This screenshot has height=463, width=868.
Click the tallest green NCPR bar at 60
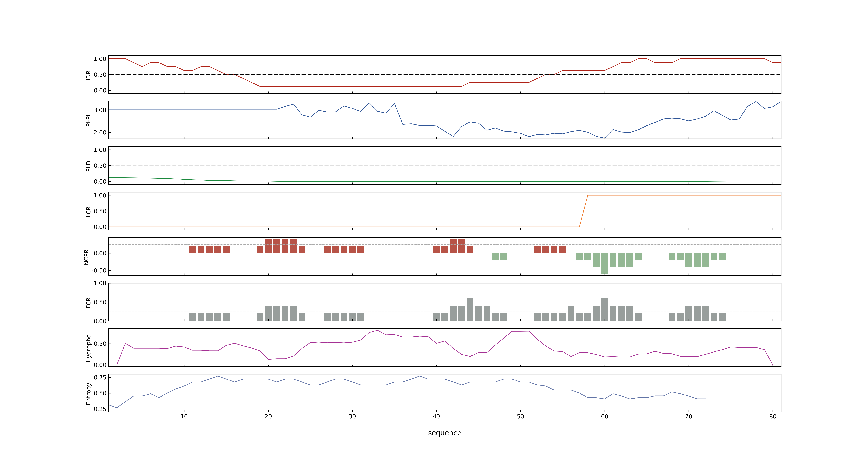coord(605,263)
